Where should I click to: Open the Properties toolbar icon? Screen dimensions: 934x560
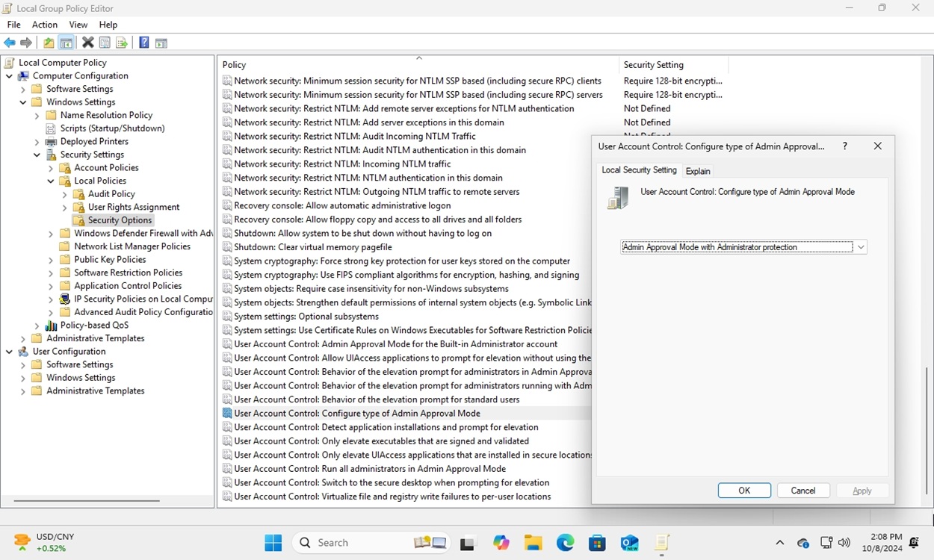click(105, 43)
